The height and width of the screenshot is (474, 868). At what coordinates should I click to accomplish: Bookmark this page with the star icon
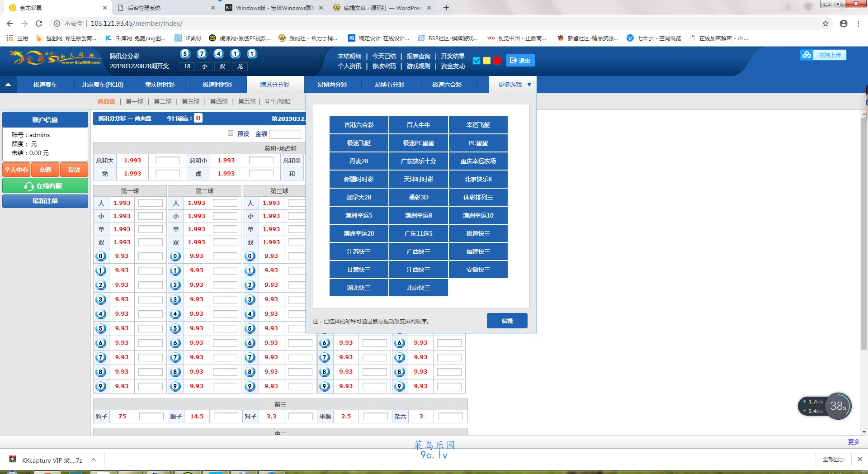coord(826,24)
